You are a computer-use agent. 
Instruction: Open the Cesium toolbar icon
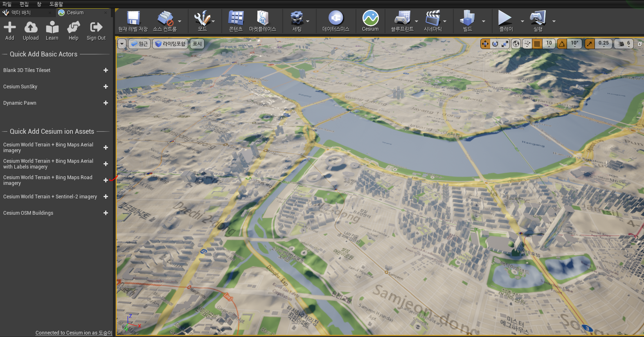point(370,21)
